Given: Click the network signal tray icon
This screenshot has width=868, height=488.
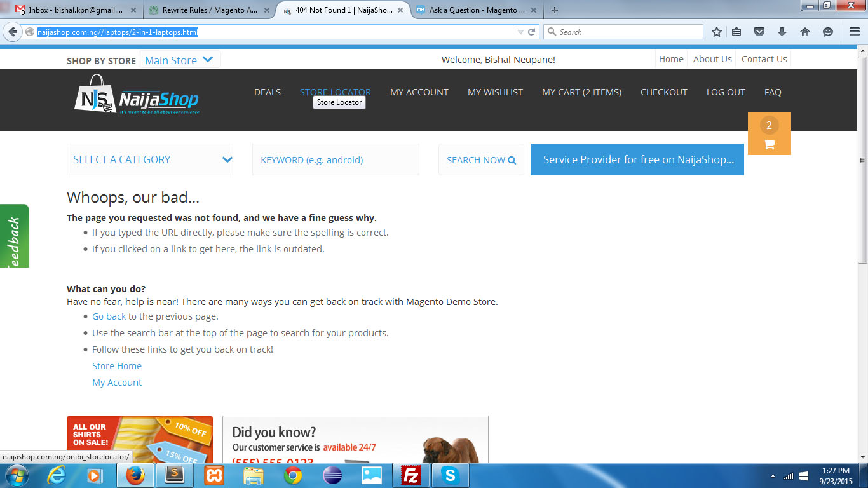Looking at the screenshot, I should pyautogui.click(x=789, y=476).
